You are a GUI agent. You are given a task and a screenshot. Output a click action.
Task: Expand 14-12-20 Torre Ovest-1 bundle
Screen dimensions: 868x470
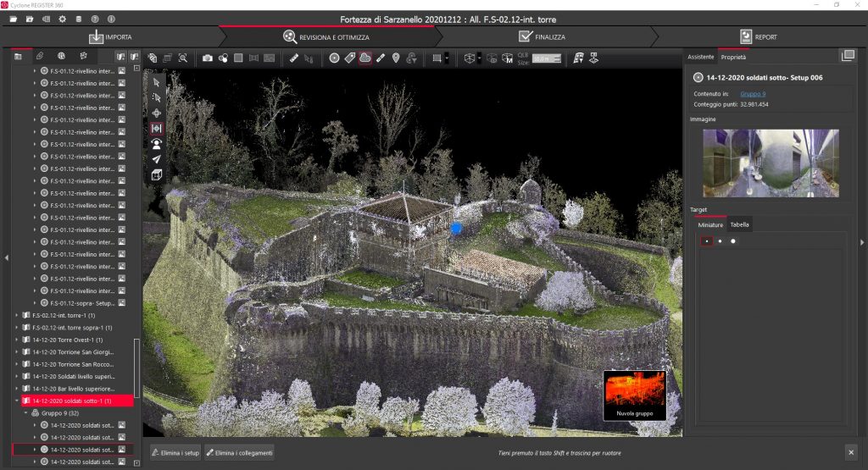18,340
